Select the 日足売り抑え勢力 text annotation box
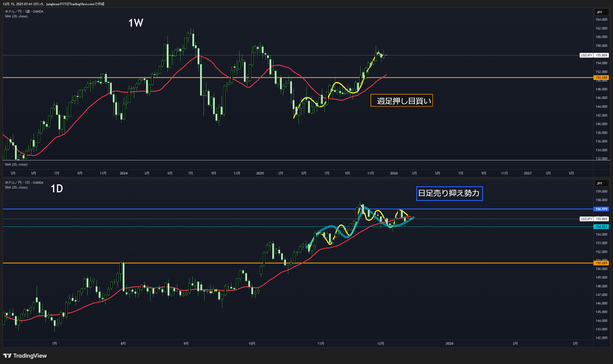Screen dimensions: 613x364 coord(449,193)
